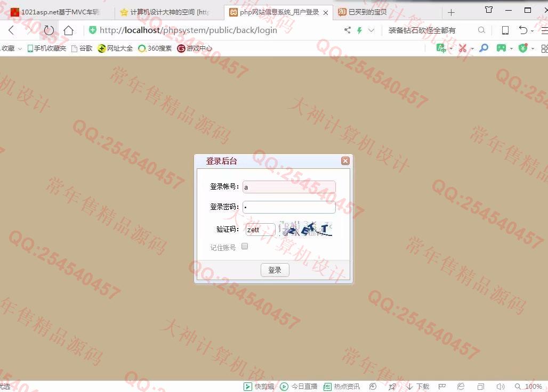Image resolution: width=548 pixels, height=392 pixels.
Task: Go back with the browser back arrow
Action: 12,30
